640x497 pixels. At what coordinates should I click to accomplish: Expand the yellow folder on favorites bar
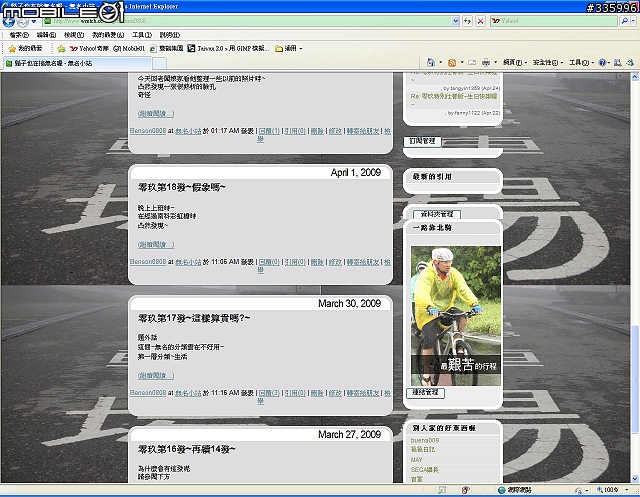(289, 49)
